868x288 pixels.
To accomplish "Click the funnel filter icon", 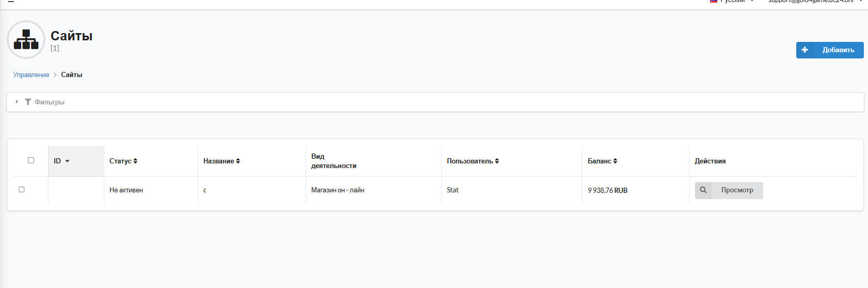I will tap(28, 102).
